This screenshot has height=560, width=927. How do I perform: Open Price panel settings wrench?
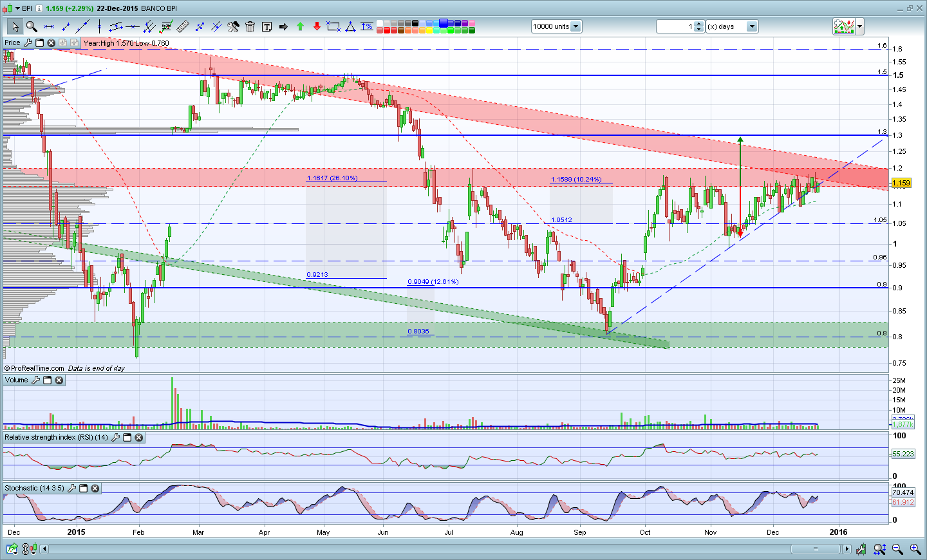coord(28,43)
